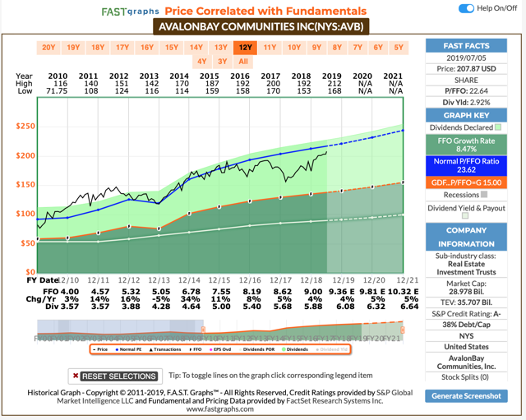
Task: Click the Price: 207.87 USD value
Action: [x=466, y=69]
